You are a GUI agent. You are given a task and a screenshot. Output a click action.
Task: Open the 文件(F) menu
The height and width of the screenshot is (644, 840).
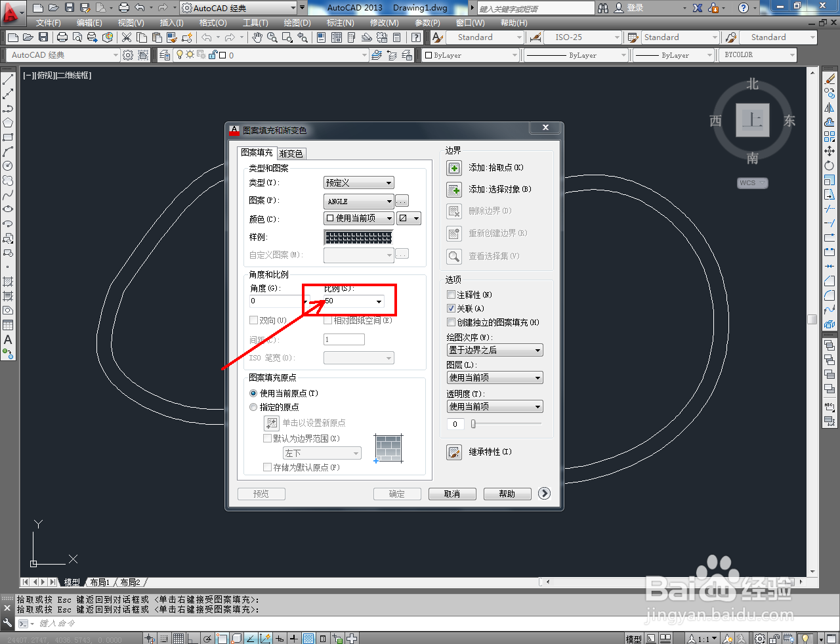49,23
